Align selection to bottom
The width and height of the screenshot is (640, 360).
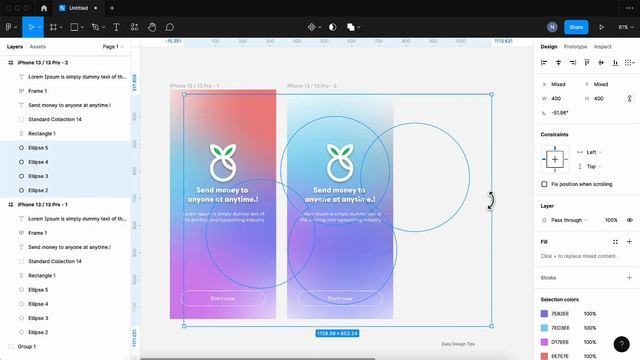click(615, 62)
